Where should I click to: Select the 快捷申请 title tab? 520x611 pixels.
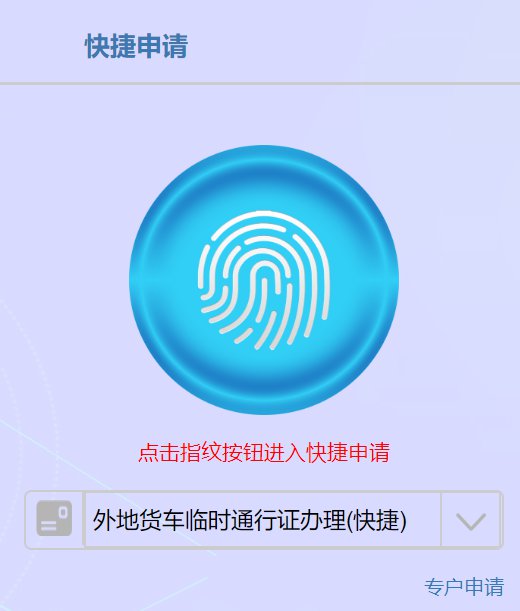tap(136, 46)
